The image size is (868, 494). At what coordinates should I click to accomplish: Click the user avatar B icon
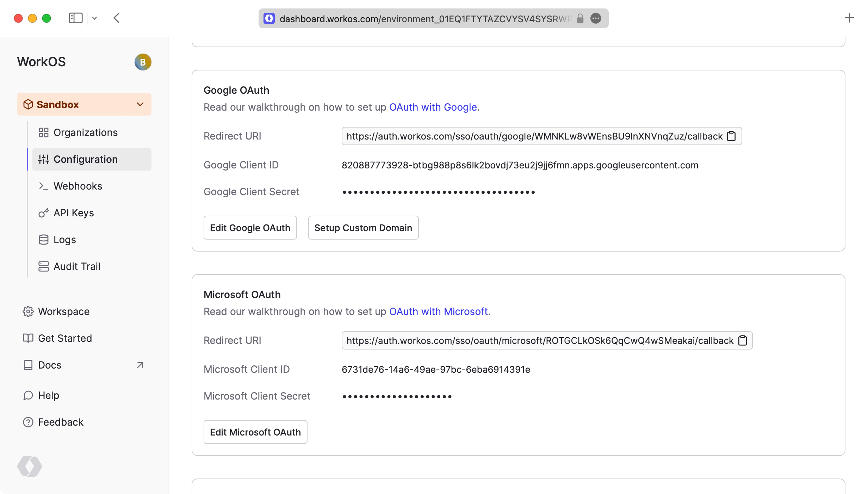point(143,62)
